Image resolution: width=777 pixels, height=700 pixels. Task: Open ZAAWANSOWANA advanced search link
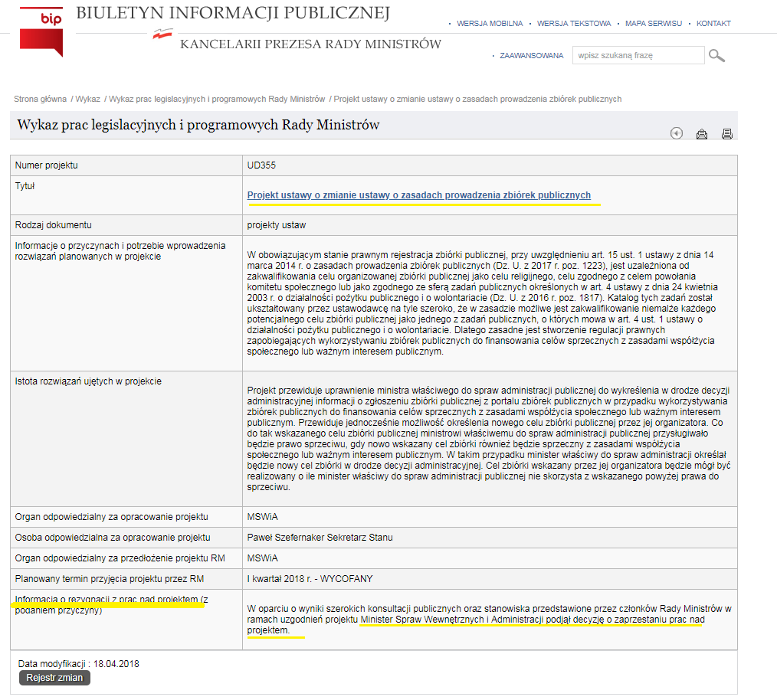point(531,55)
